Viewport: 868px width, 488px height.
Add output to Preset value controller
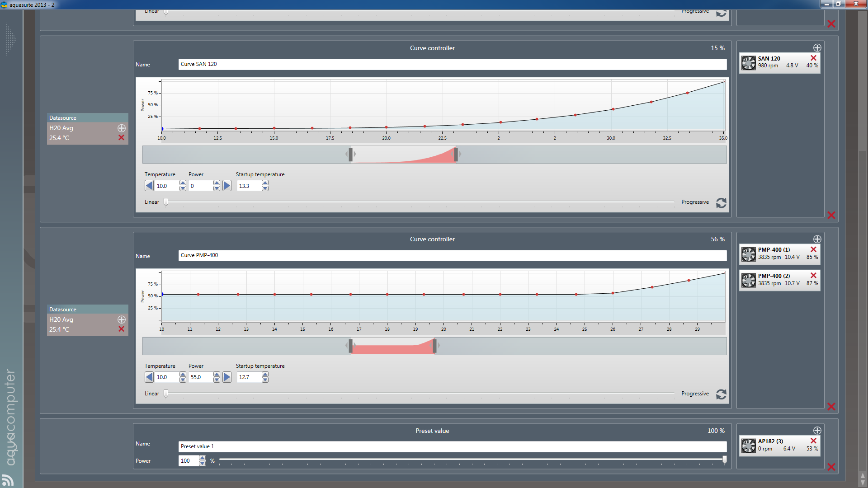tap(817, 431)
